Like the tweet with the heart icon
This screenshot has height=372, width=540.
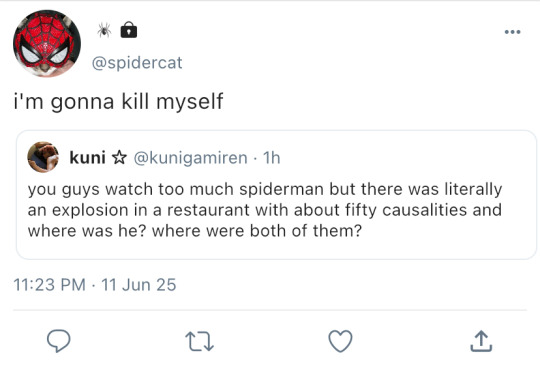point(340,341)
